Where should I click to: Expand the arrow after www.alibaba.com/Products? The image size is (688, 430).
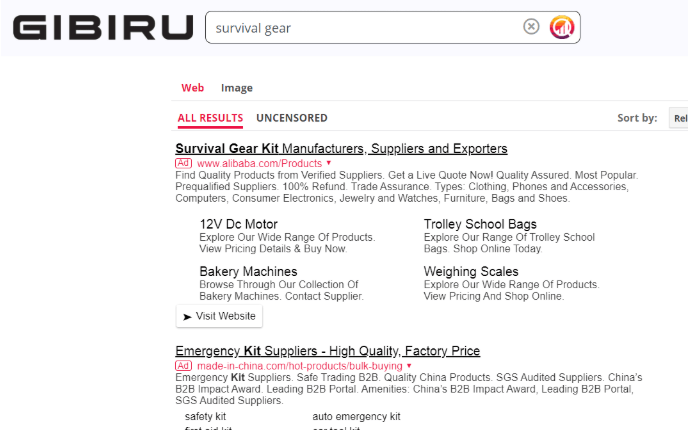pos(329,163)
